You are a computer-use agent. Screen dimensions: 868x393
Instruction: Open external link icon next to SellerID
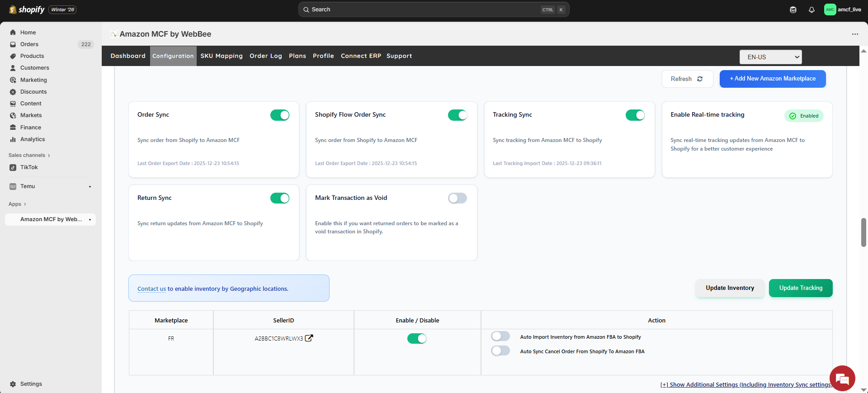pyautogui.click(x=309, y=338)
